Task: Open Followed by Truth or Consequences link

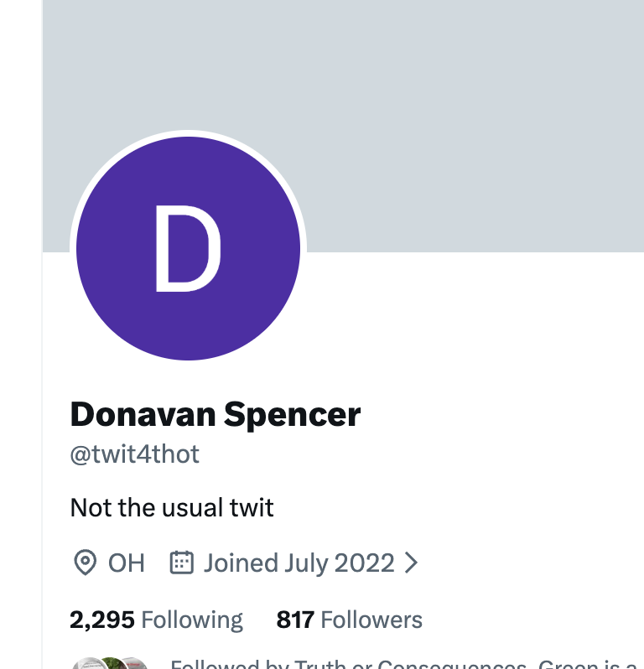Action: click(407, 664)
